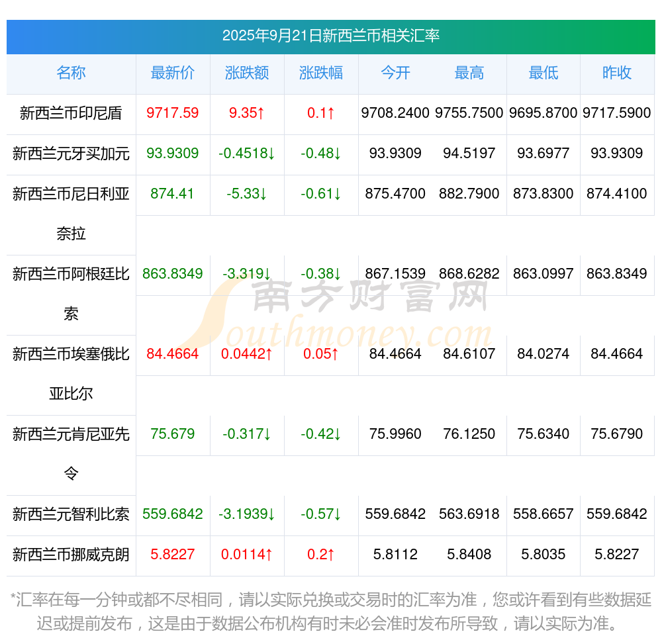Click low value 5.8035
This screenshot has width=662, height=644.
coord(544,554)
